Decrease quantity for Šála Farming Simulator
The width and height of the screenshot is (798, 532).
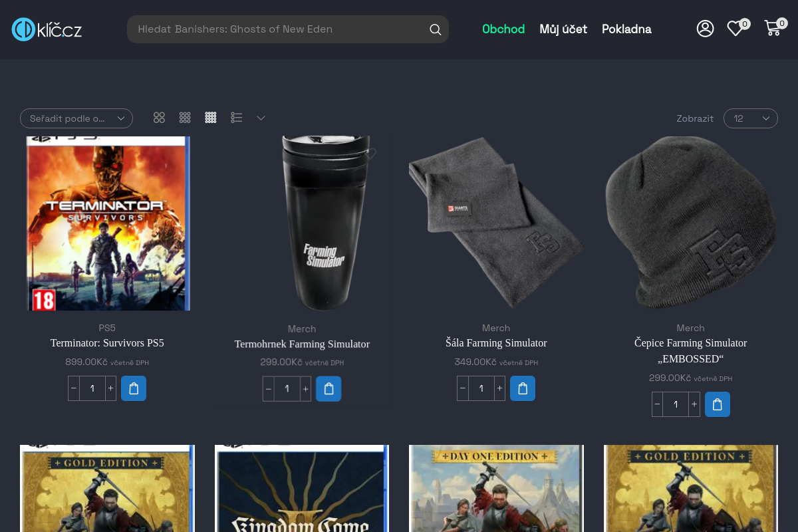point(463,388)
